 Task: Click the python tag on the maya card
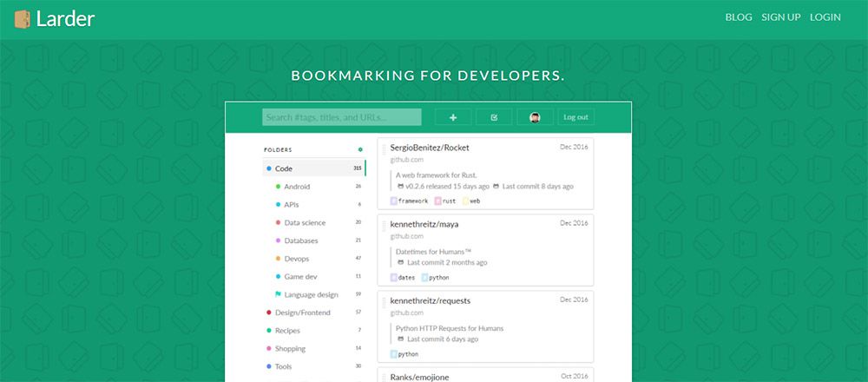coord(435,277)
